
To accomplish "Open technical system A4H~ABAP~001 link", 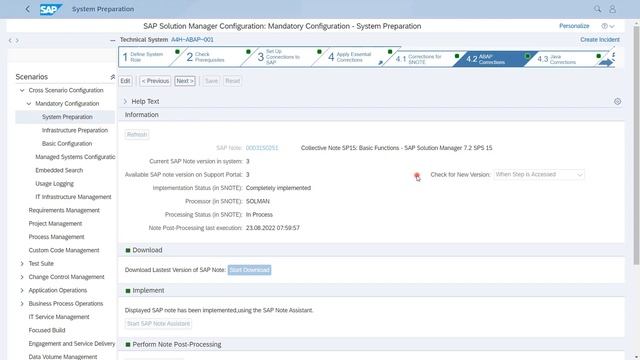I will 192,40.
